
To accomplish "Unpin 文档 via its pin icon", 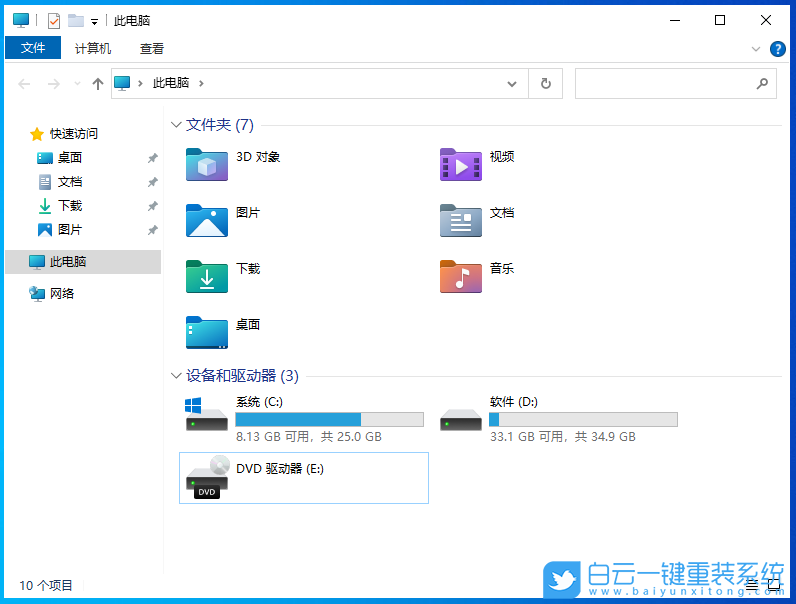I will [152, 182].
